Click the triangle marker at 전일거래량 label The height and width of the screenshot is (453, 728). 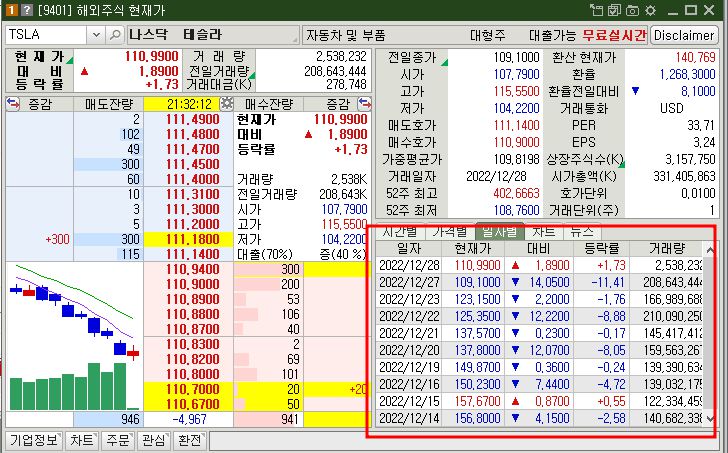252,75
